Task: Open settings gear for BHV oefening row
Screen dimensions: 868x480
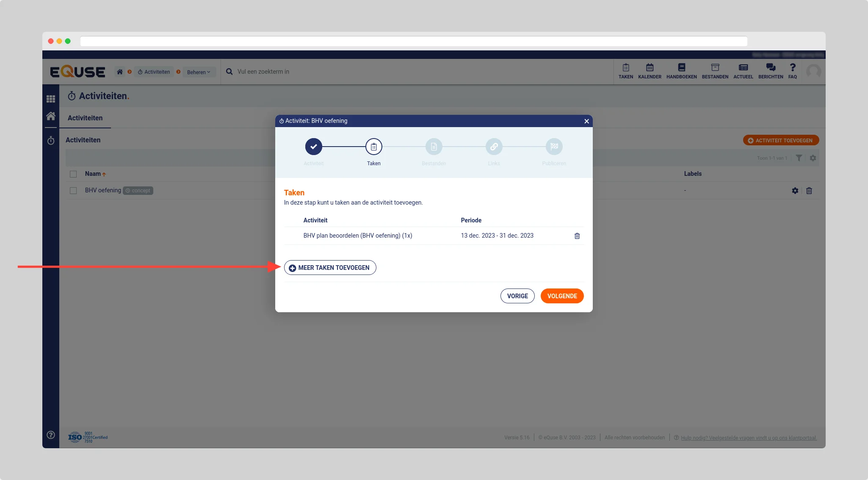Action: 795,191
